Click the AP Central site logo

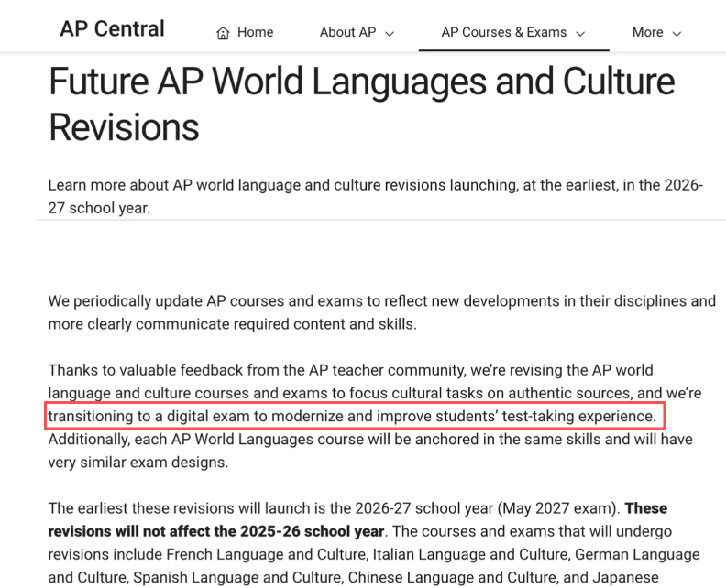pyautogui.click(x=112, y=28)
